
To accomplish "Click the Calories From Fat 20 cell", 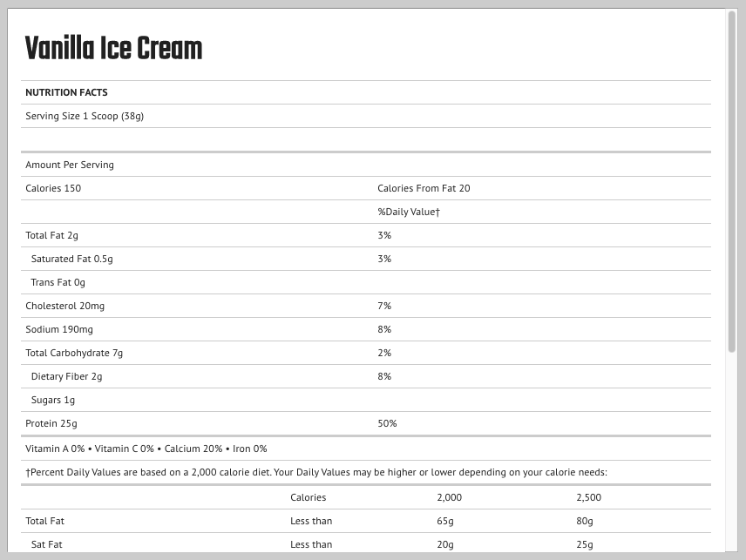I will point(424,188).
